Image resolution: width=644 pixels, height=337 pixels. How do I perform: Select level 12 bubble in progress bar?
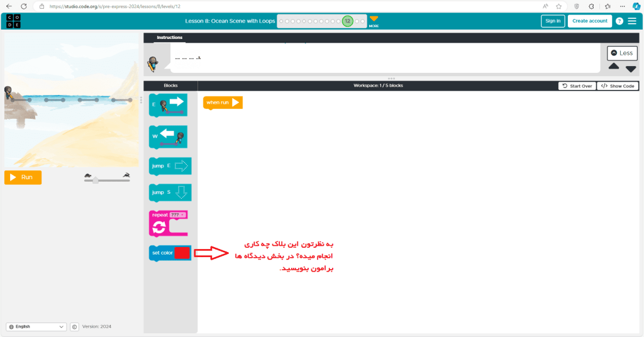[x=347, y=21]
